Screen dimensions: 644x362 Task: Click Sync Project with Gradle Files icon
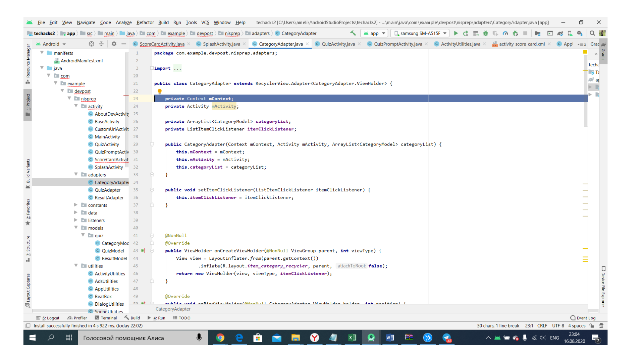(x=560, y=33)
